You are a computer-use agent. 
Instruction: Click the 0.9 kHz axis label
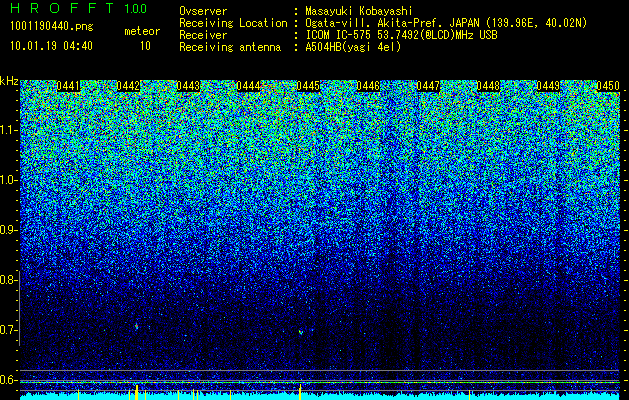pyautogui.click(x=9, y=230)
